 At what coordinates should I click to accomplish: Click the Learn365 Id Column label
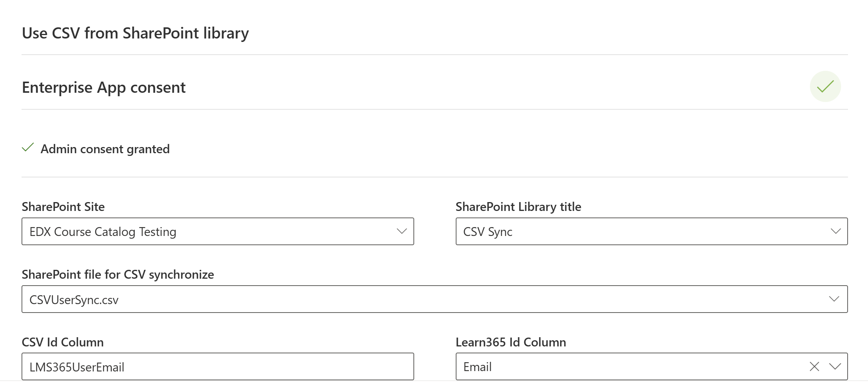point(511,342)
